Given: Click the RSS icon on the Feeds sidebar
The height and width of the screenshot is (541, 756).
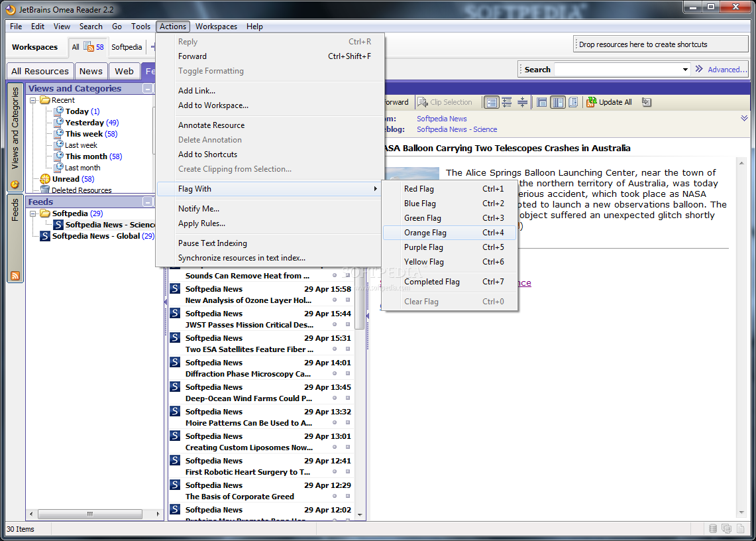Looking at the screenshot, I should point(15,276).
